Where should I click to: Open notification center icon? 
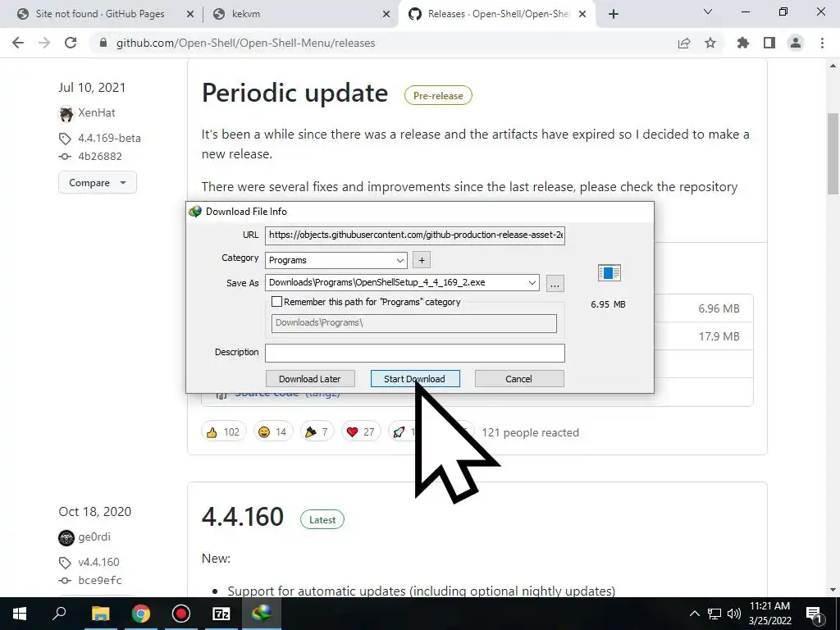click(x=814, y=614)
